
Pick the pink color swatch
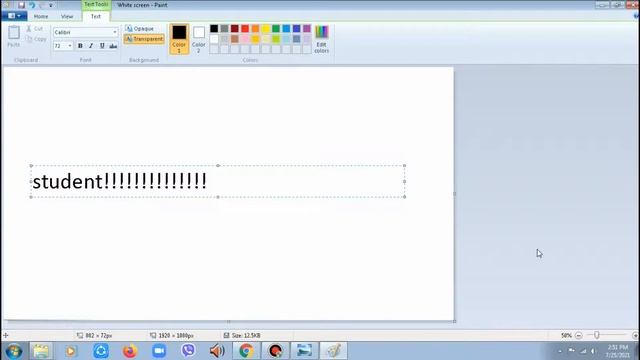pyautogui.click(x=245, y=39)
